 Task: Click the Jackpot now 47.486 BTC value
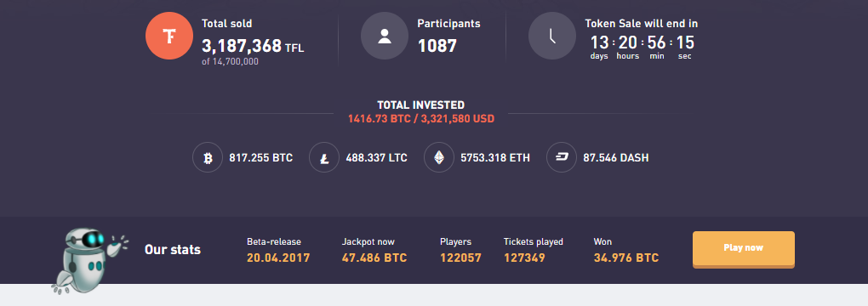click(374, 258)
